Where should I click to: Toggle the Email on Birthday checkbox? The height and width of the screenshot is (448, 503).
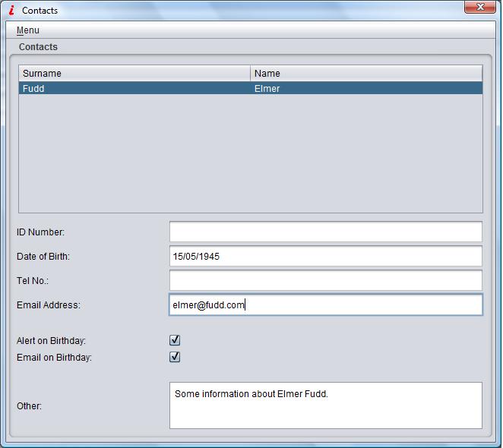tap(175, 357)
